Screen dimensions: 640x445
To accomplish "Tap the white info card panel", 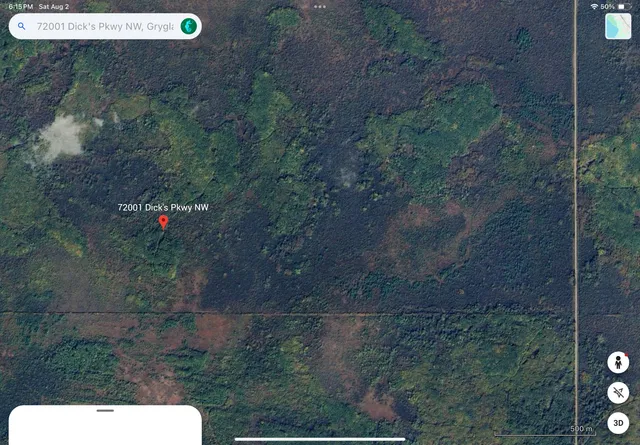I will 105,425.
